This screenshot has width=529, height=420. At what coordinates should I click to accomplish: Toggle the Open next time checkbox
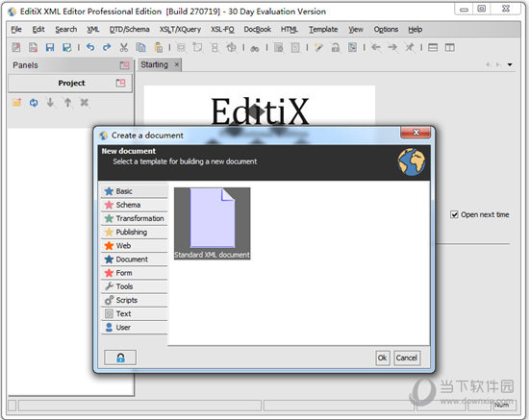tap(454, 214)
